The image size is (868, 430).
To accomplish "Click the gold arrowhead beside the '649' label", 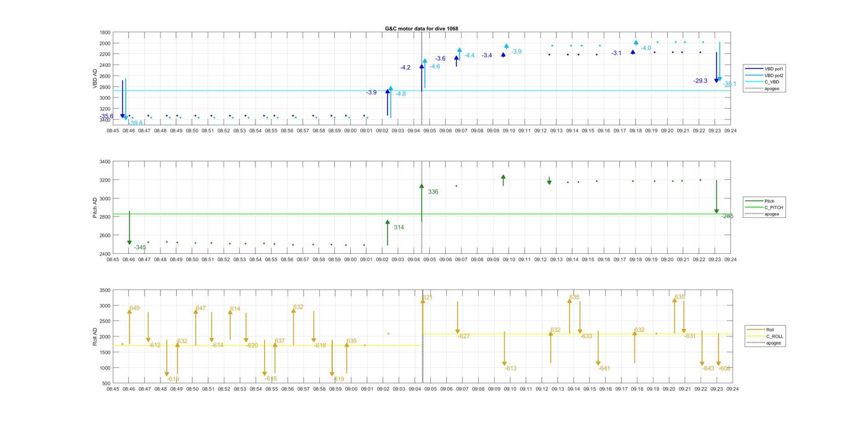I will [130, 311].
